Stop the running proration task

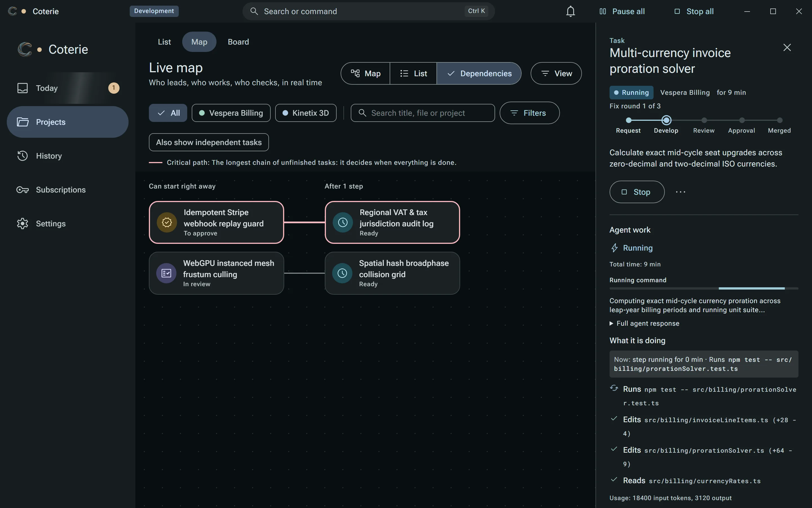637,192
